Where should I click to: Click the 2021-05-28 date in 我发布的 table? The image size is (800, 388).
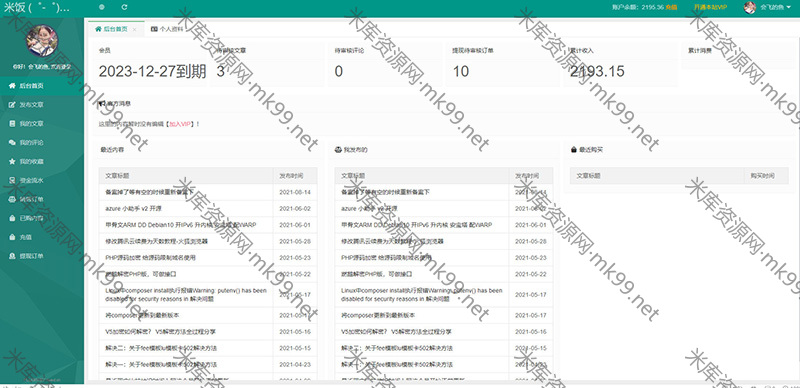(x=531, y=241)
